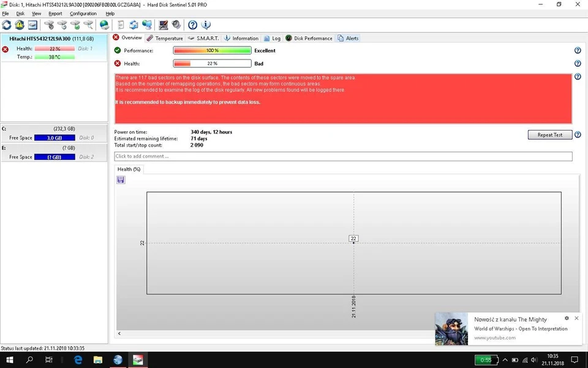Select the C: drive Free Space 3,0 GB bar
588x368 pixels.
click(x=55, y=138)
